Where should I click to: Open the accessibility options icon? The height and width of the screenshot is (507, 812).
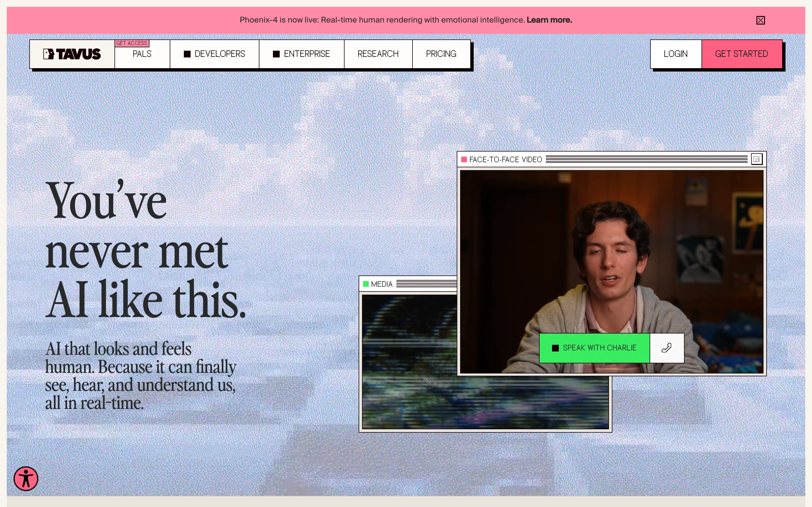click(x=26, y=479)
